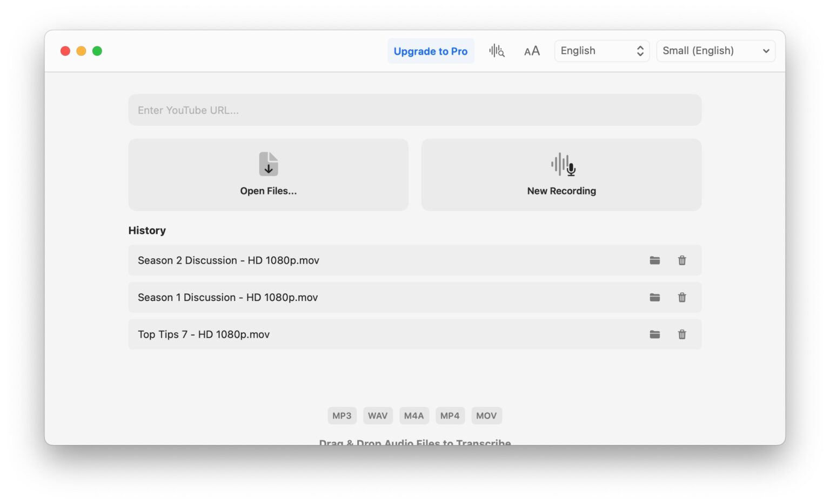The height and width of the screenshot is (504, 830).
Task: Remove Top Tips 7 from history
Action: (681, 334)
